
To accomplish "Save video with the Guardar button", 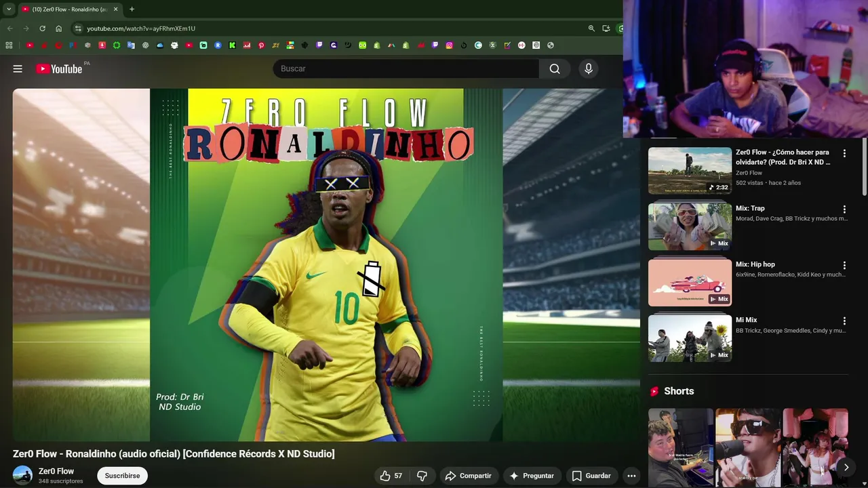I will click(x=591, y=476).
